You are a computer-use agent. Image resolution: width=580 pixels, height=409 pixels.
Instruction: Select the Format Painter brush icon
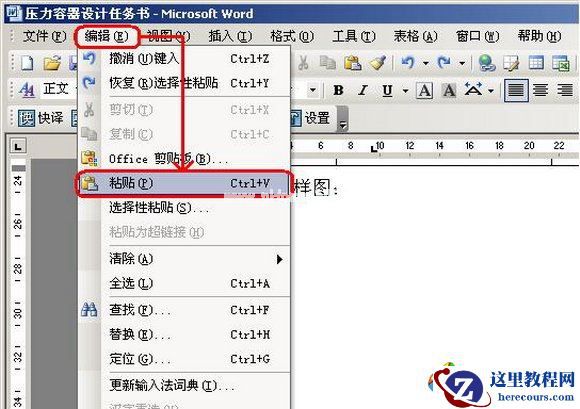[x=377, y=62]
